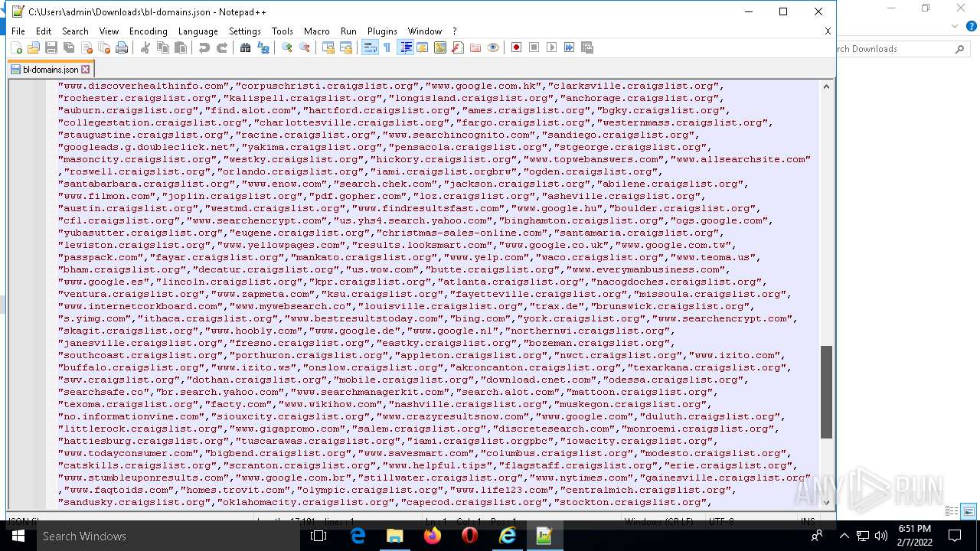
Task: Launch Firefox from taskbar
Action: pos(433,536)
